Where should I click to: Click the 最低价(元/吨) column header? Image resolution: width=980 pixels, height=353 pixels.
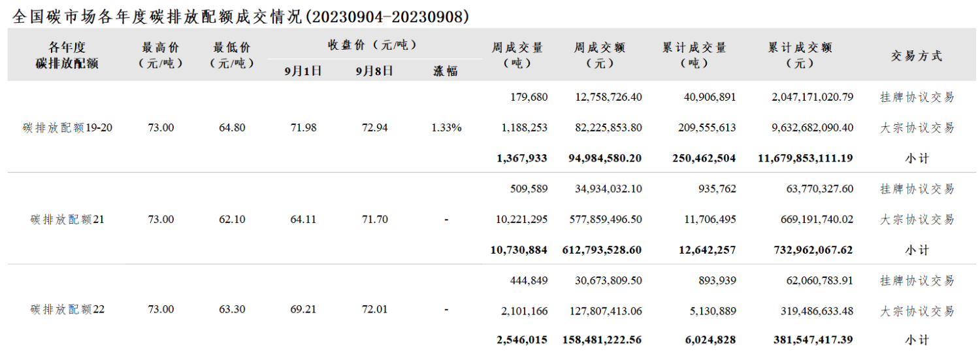tap(232, 56)
